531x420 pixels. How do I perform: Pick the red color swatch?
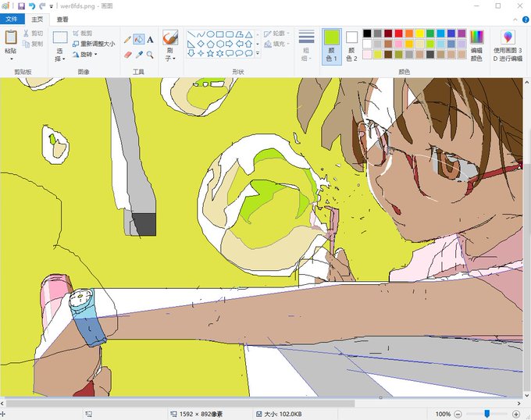coord(398,33)
